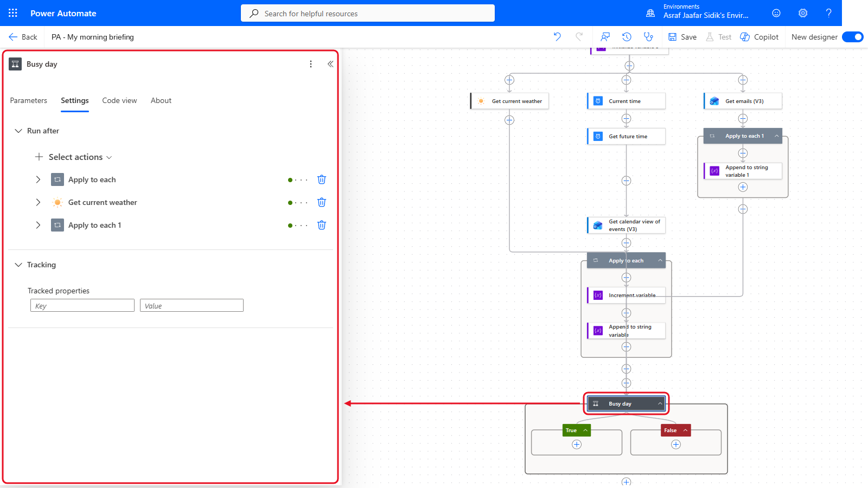Click the undo icon in the toolbar
868x488 pixels.
(x=557, y=37)
